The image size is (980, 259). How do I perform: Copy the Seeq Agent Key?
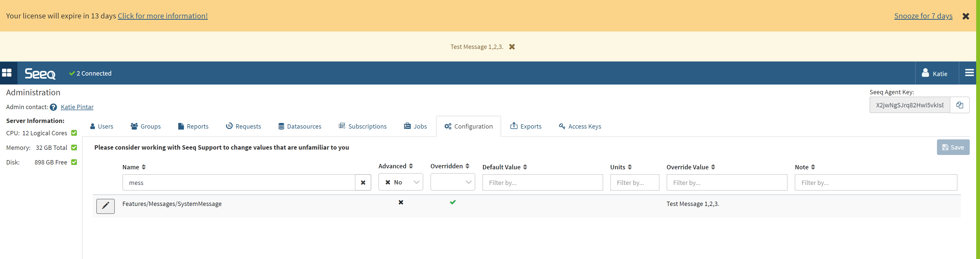pyautogui.click(x=960, y=105)
